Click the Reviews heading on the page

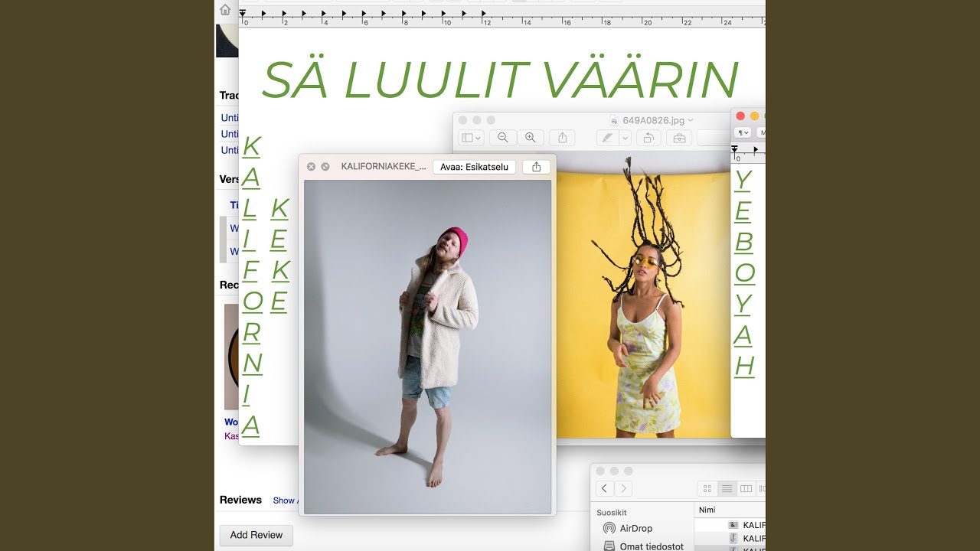240,500
